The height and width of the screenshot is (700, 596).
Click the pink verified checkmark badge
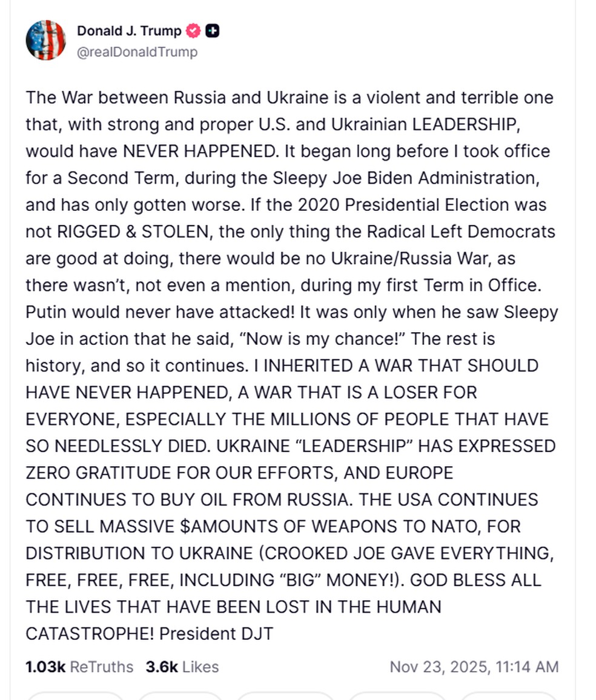(x=192, y=31)
